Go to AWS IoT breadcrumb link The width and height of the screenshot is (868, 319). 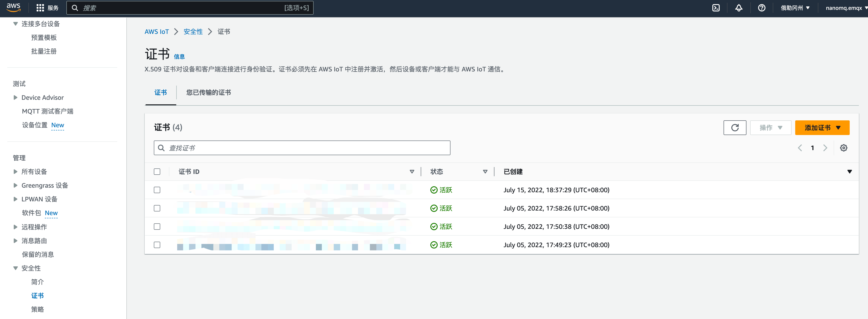click(x=156, y=32)
